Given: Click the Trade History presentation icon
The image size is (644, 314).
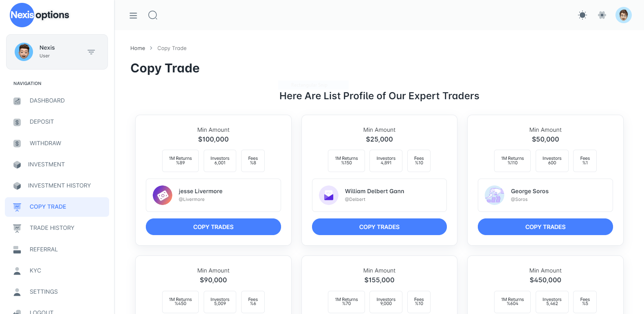Looking at the screenshot, I should click(x=17, y=228).
